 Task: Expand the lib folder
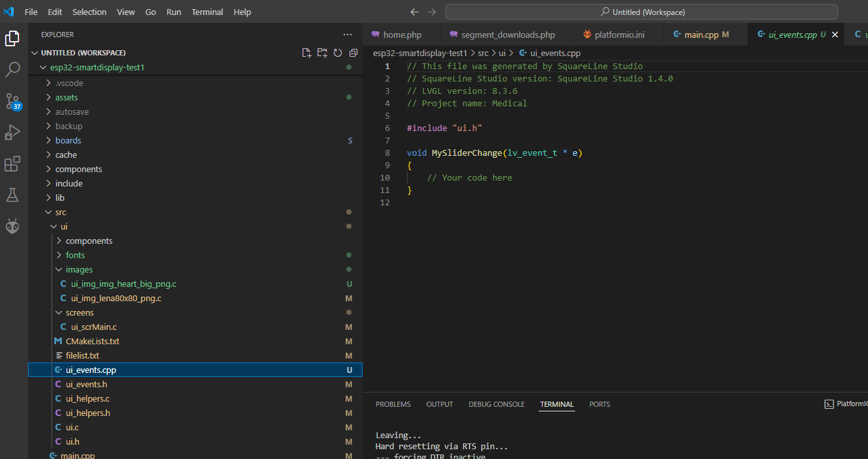195,198
